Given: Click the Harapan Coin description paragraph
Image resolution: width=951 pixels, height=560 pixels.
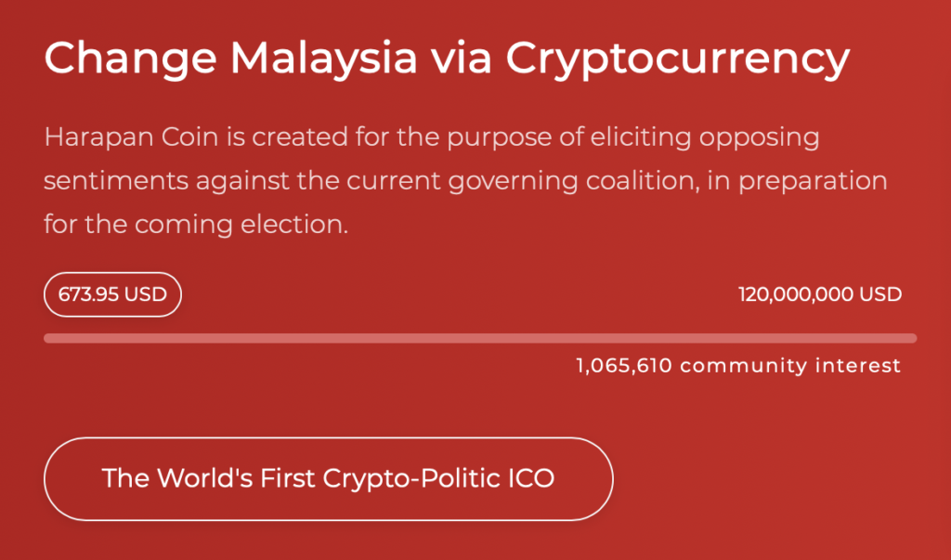Looking at the screenshot, I should (x=464, y=180).
